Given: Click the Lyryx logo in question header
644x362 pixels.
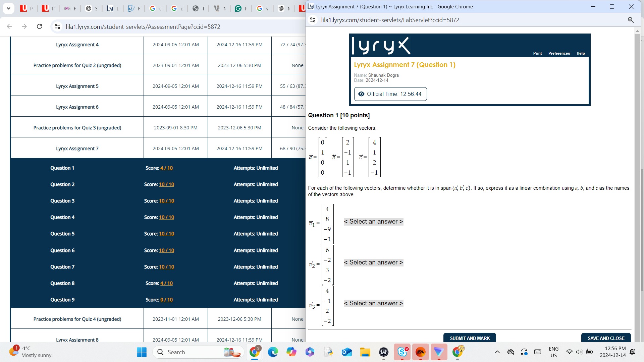Looking at the screenshot, I should point(381,46).
